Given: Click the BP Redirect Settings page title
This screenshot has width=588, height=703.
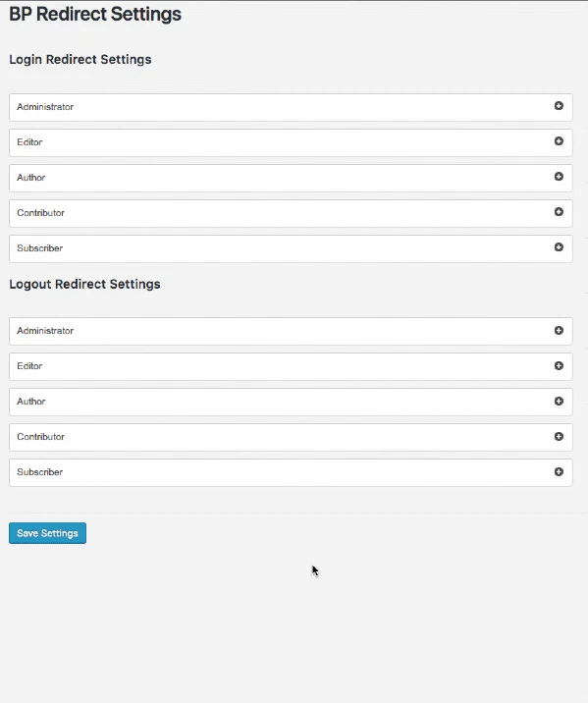Looking at the screenshot, I should (x=95, y=14).
